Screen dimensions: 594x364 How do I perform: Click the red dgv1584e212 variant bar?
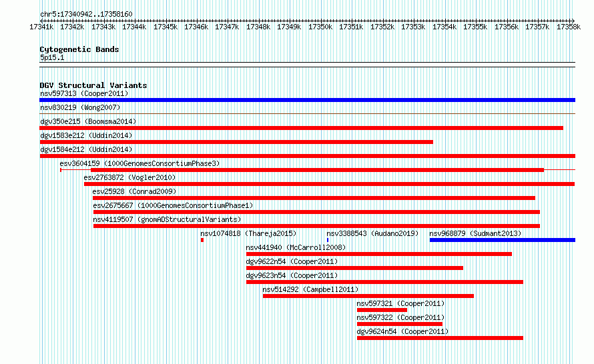307,156
